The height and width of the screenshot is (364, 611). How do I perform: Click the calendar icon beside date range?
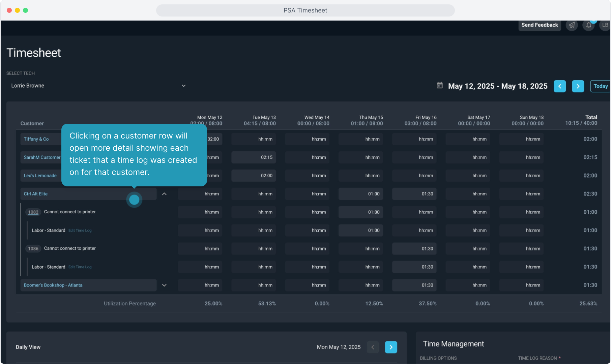click(440, 86)
